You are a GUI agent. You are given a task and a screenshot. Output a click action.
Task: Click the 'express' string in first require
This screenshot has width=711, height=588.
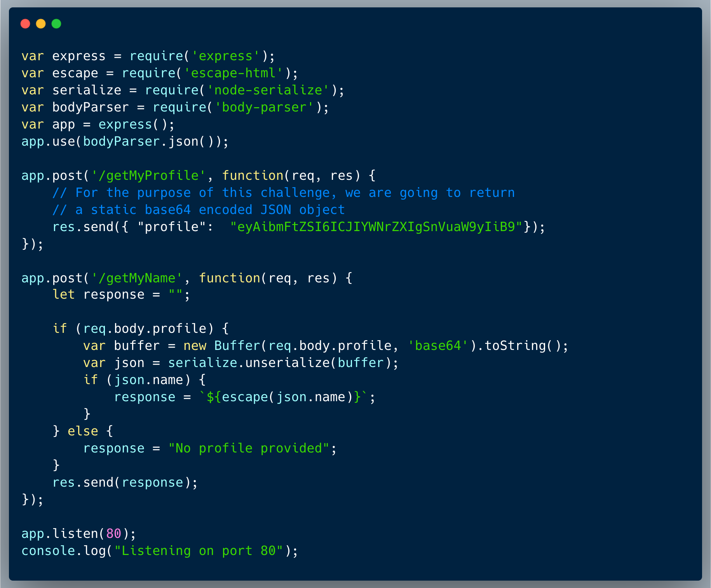(225, 56)
